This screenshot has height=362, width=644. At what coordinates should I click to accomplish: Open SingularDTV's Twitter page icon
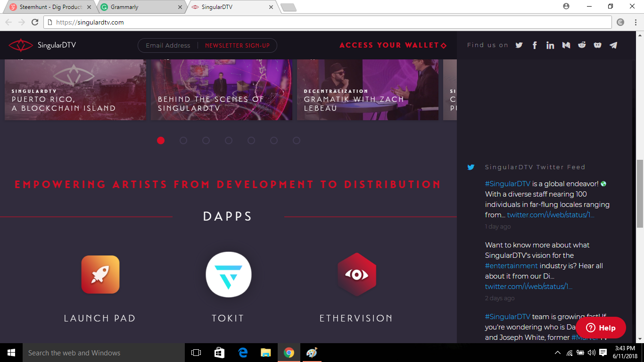click(519, 45)
